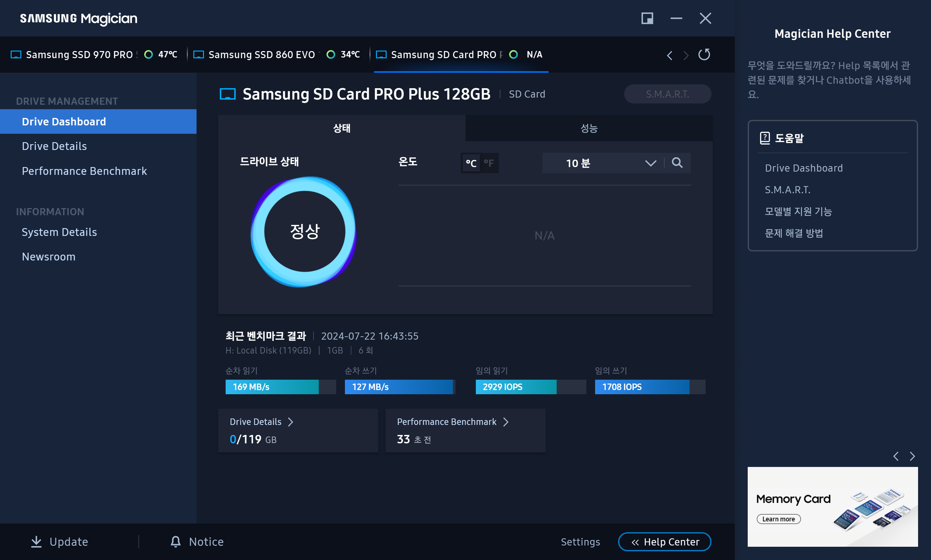Open S.M.A.R.T. help link

[x=787, y=190]
